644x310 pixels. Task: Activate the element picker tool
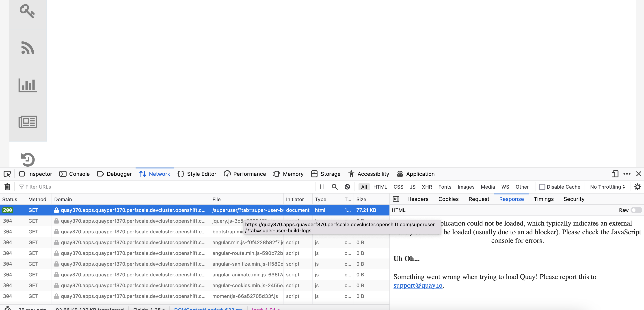7,174
